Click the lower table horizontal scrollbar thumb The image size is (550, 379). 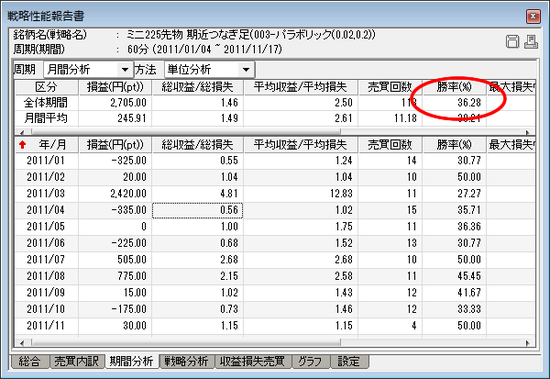tap(186, 343)
